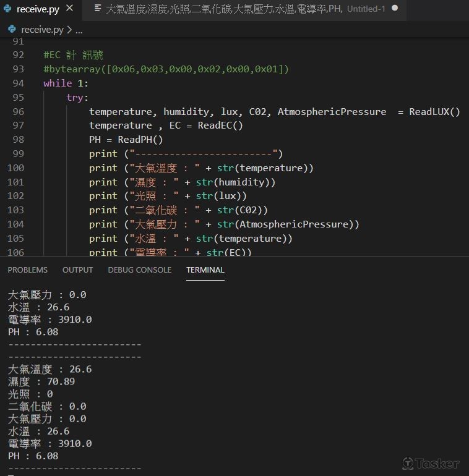Click the Python icon in the breadcrumb bar
469x476 pixels.
[x=12, y=30]
